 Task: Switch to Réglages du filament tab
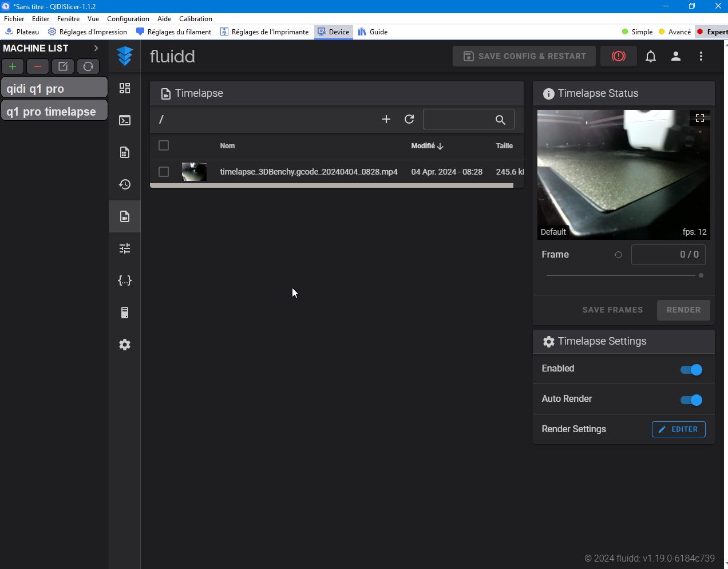click(173, 32)
